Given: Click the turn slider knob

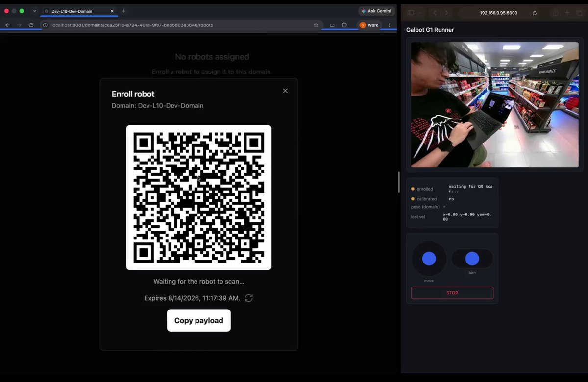Looking at the screenshot, I should pyautogui.click(x=472, y=258).
